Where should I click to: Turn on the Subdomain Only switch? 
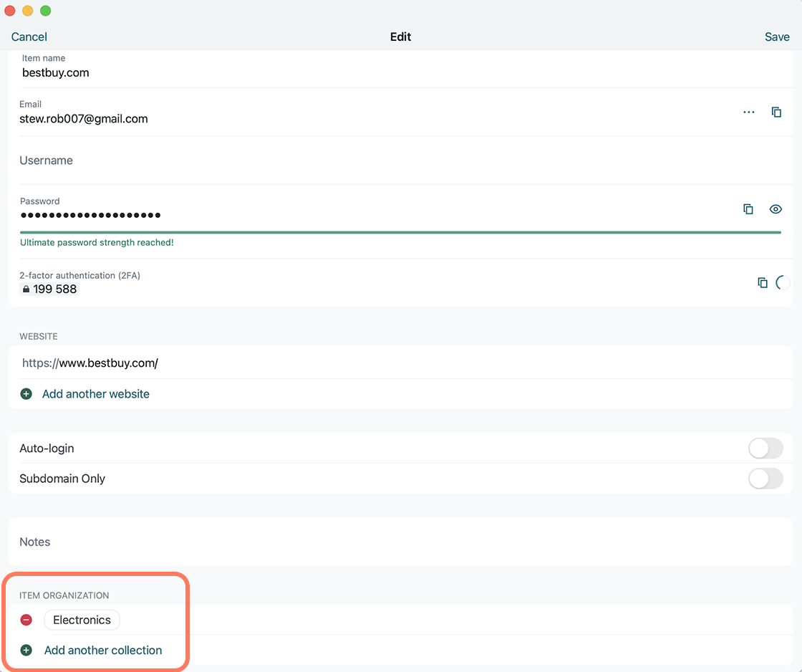(x=765, y=479)
